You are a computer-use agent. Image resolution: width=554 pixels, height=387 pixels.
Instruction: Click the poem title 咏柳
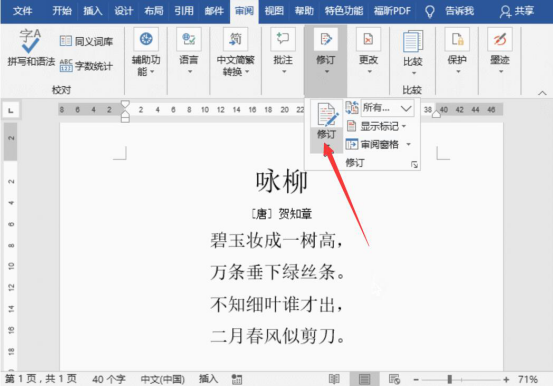coord(282,182)
